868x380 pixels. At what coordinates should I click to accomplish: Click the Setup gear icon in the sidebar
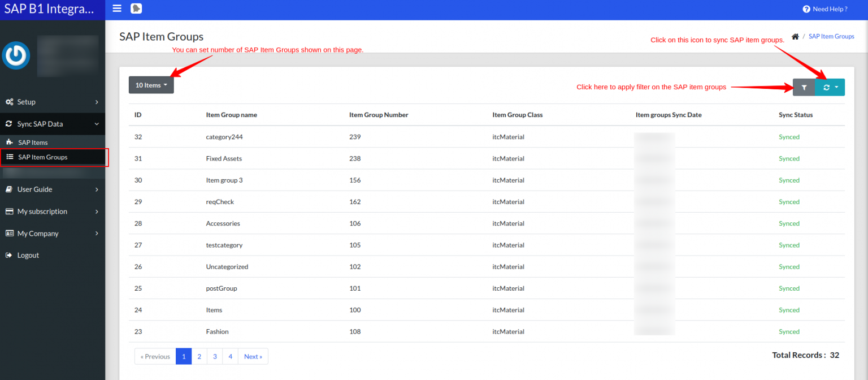coord(10,102)
